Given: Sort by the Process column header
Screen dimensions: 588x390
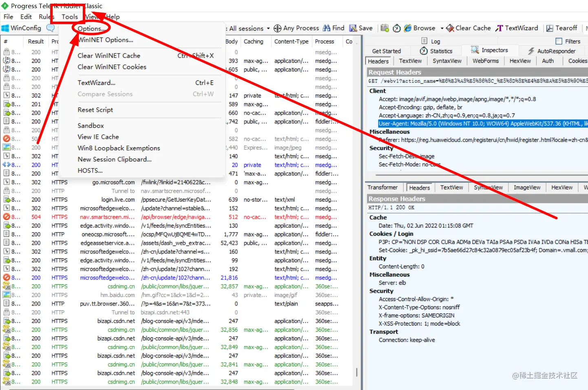Looking at the screenshot, I should pyautogui.click(x=325, y=41).
